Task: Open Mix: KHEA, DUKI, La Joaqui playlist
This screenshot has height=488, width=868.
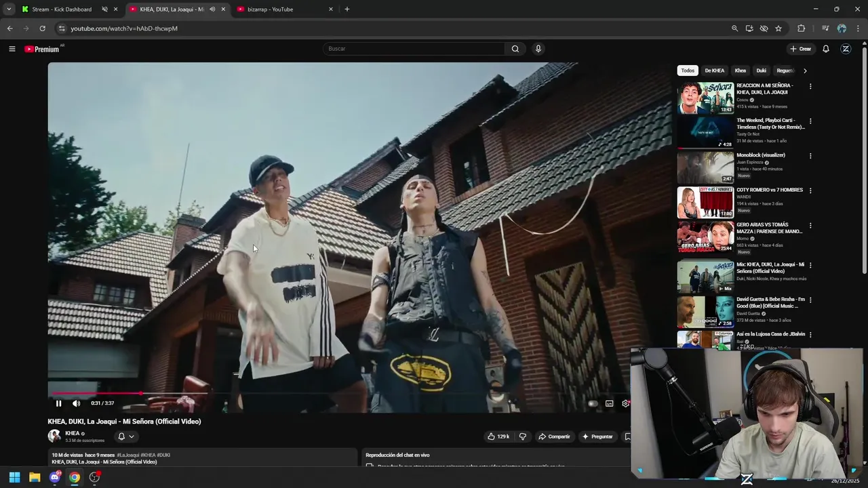Action: (x=705, y=277)
